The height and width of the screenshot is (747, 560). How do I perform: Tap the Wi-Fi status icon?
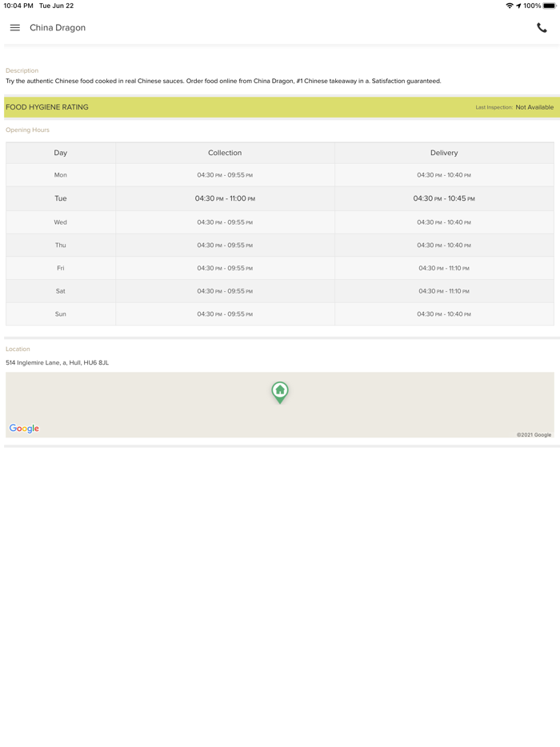(x=510, y=6)
